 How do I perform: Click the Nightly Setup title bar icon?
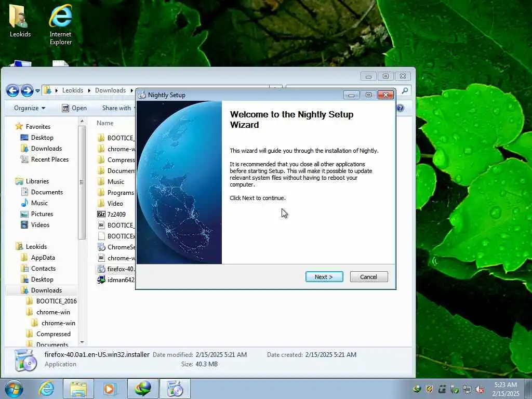coord(142,95)
